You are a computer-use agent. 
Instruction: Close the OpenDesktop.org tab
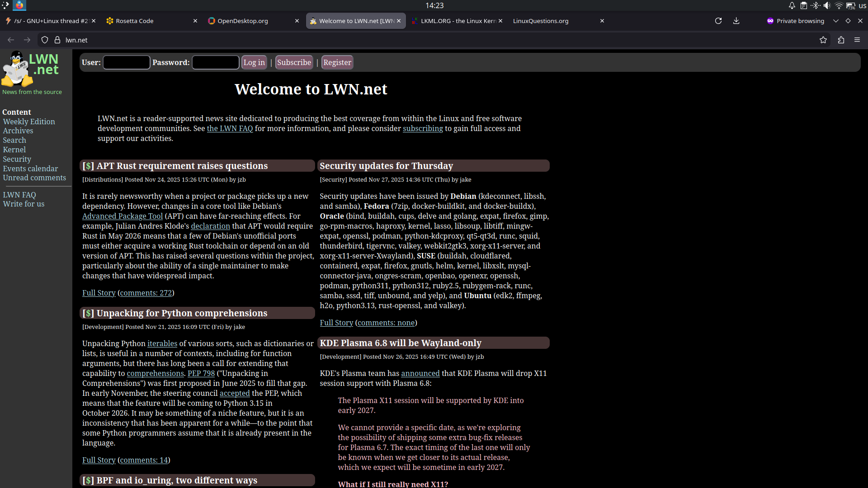click(297, 21)
